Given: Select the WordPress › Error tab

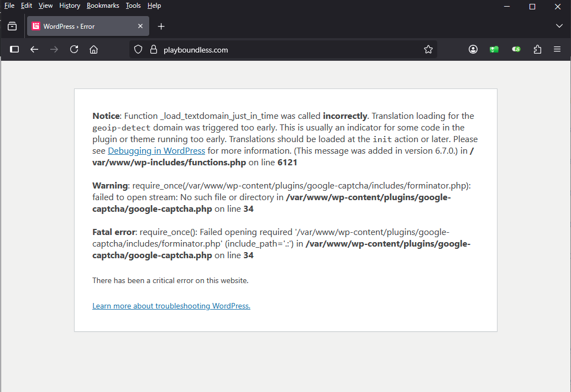Looking at the screenshot, I should pos(88,26).
